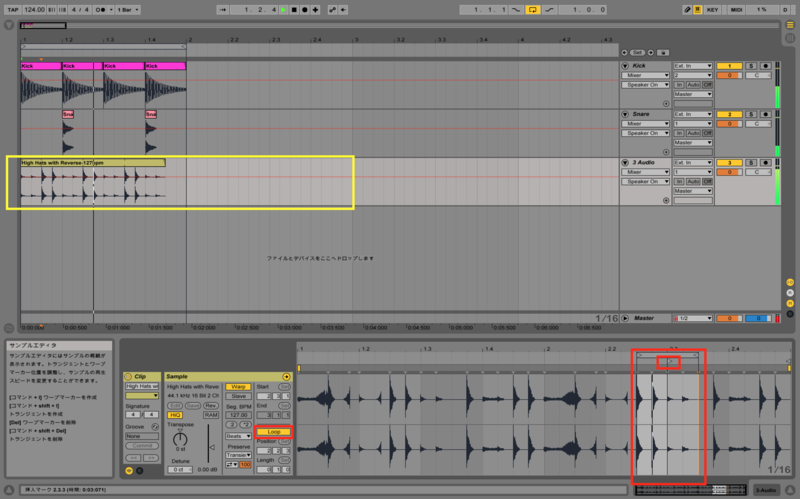Image resolution: width=800 pixels, height=499 pixels.
Task: Toggle the HiQ button
Action: (174, 415)
